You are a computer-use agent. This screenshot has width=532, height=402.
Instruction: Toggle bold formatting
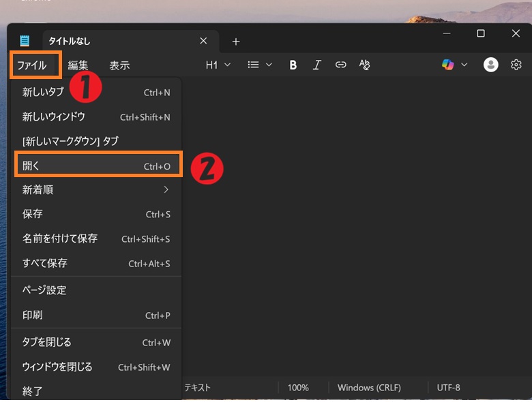click(x=293, y=65)
